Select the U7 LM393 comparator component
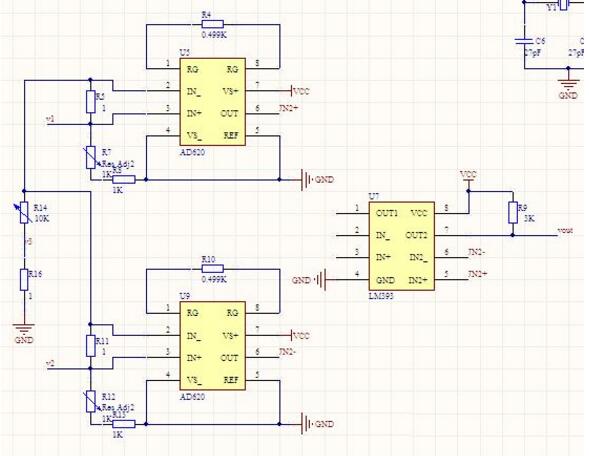 click(402, 246)
